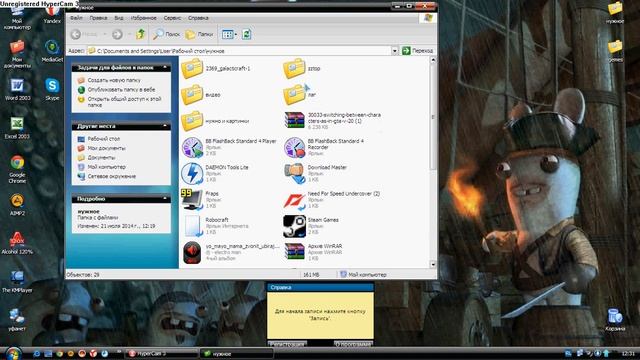Go to 'Рабочий стол' in Other Places
The image size is (640, 360).
[x=104, y=139]
